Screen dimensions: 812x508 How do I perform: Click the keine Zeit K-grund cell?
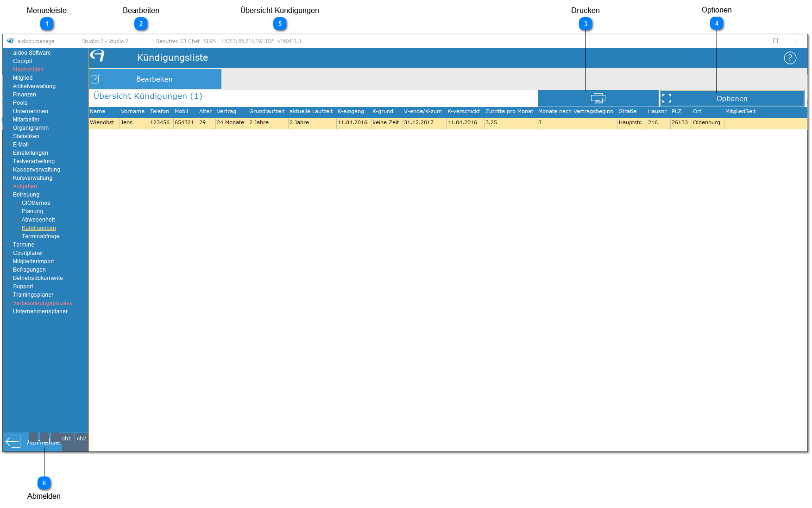(386, 123)
